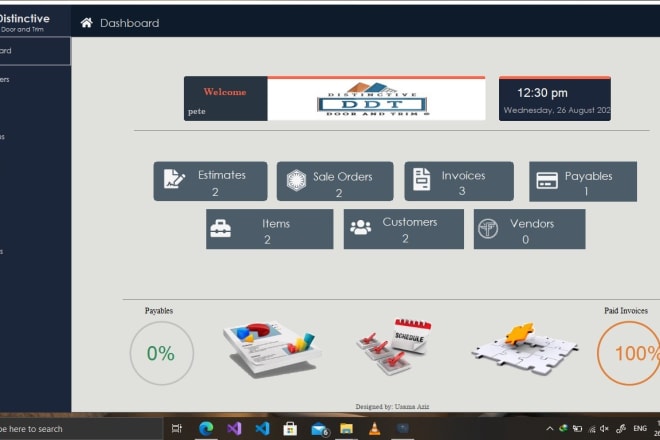Click the Invoices document icon
Screen dimensions: 660x440
point(421,179)
